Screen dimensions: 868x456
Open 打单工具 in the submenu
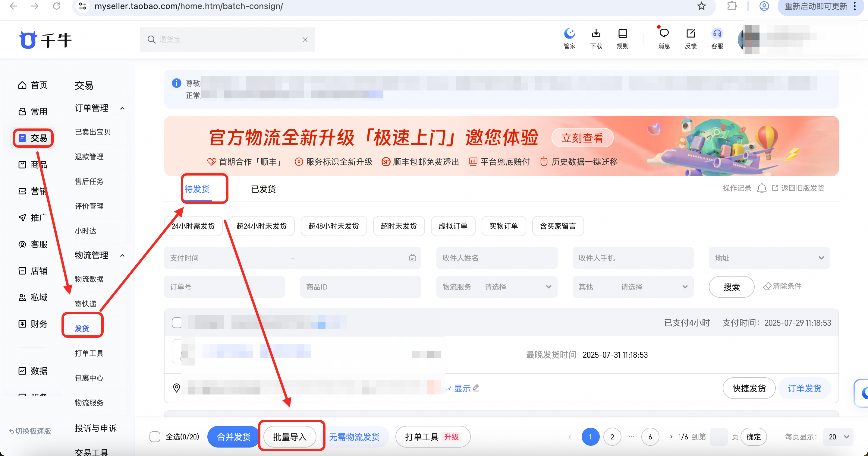click(x=89, y=353)
